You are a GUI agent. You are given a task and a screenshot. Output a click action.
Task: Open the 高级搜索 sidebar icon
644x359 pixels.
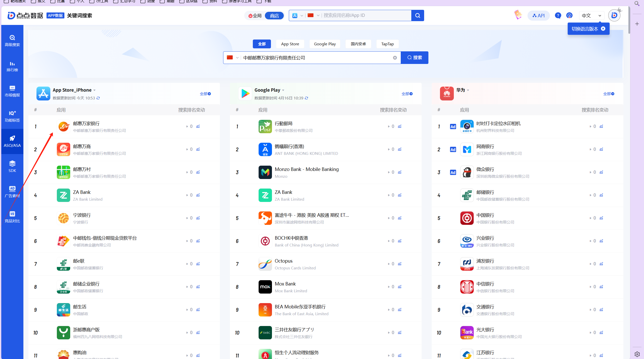coord(12,41)
